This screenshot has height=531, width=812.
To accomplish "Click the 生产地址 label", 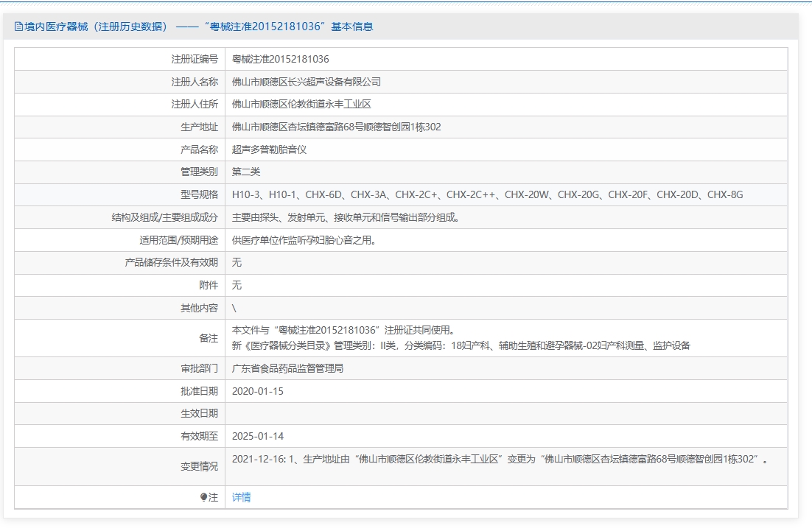I will click(x=200, y=127).
